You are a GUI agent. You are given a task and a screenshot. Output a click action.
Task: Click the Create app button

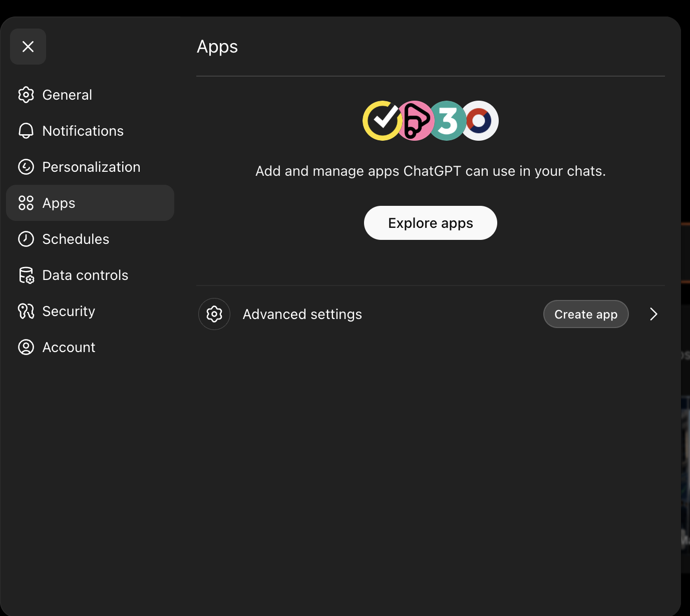pos(586,314)
